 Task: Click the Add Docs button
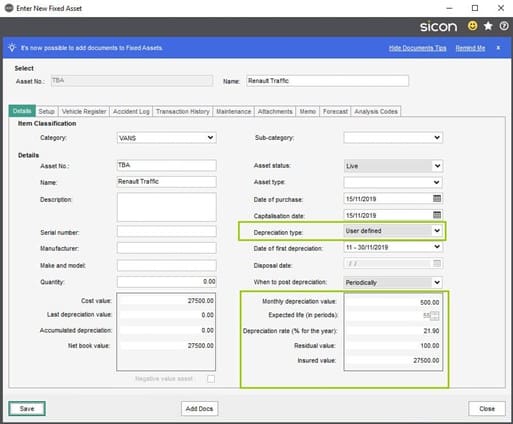click(x=199, y=409)
